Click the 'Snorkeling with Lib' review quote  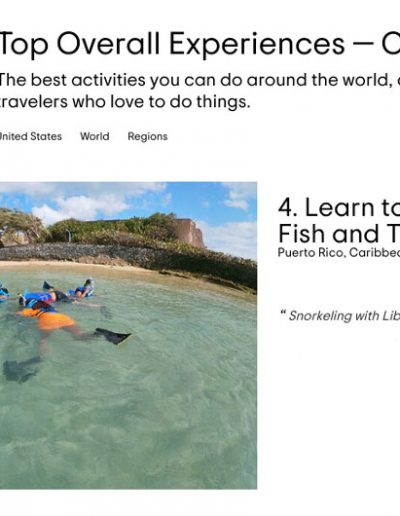(344, 315)
